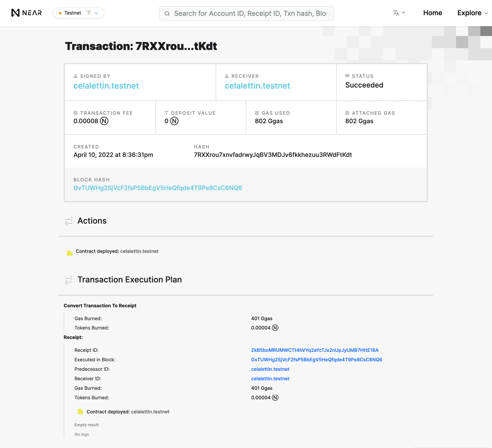Click the yellow contract icon inside receipt
492x448 pixels.
point(81,412)
